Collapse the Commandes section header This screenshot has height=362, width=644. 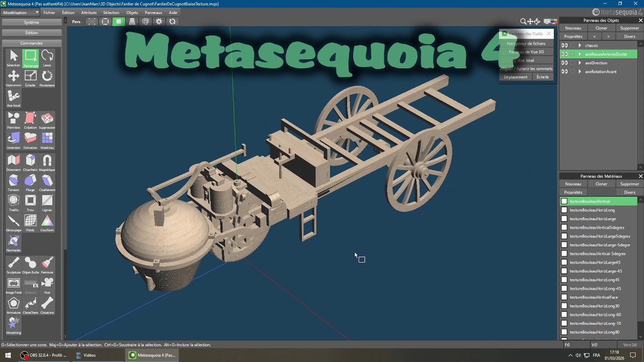31,43
